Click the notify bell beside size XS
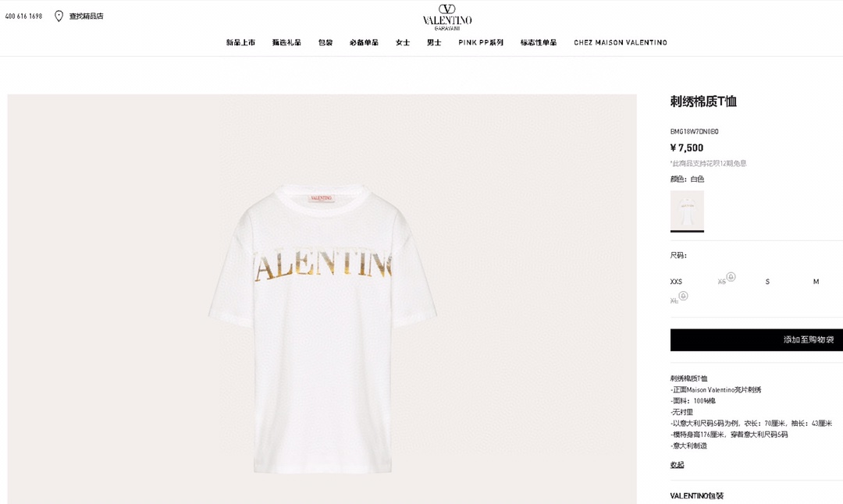This screenshot has height=504, width=843. pos(731,277)
